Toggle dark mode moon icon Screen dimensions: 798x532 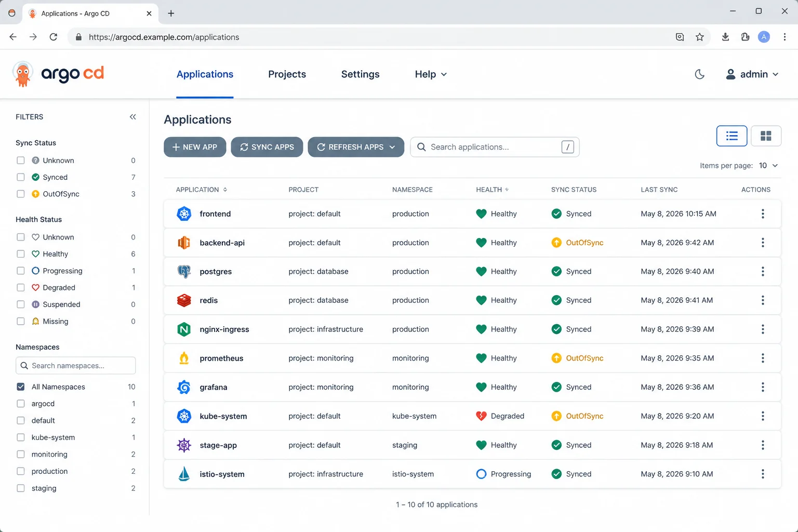700,74
